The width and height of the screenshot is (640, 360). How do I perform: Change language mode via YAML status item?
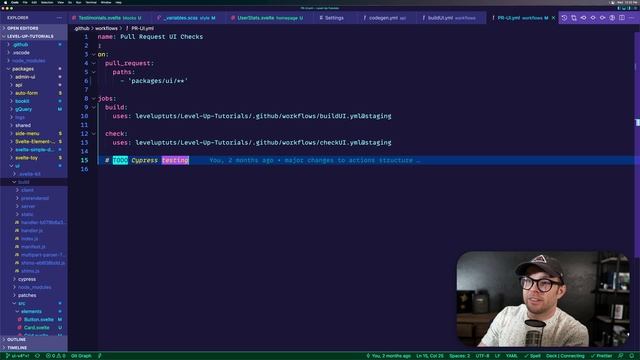point(511,356)
